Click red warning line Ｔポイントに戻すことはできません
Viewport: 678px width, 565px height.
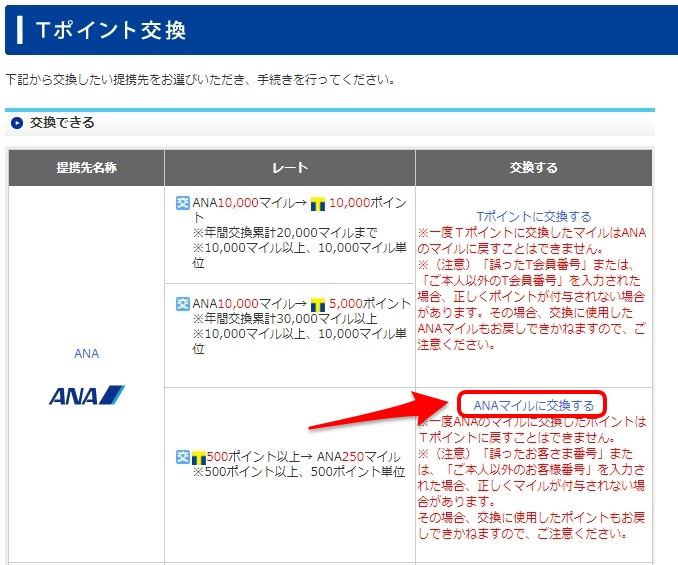point(517,437)
